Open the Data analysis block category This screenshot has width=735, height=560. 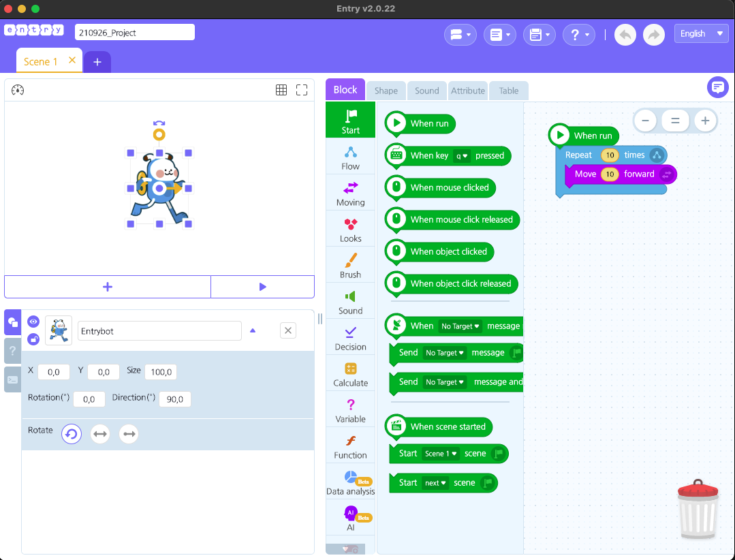[350, 481]
